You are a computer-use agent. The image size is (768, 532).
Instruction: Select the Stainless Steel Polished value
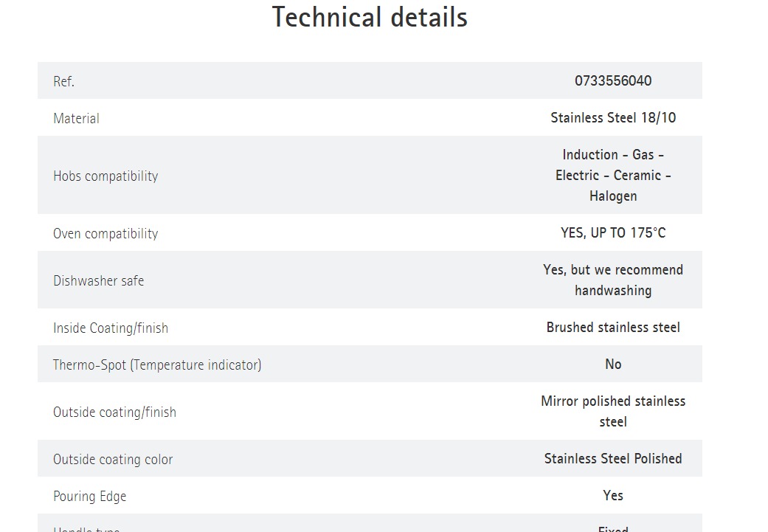(x=613, y=459)
